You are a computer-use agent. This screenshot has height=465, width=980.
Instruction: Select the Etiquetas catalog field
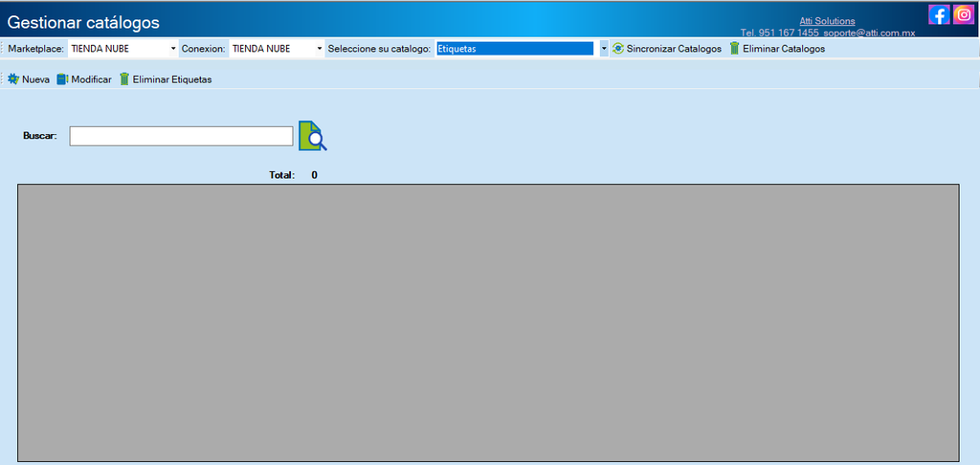click(514, 48)
